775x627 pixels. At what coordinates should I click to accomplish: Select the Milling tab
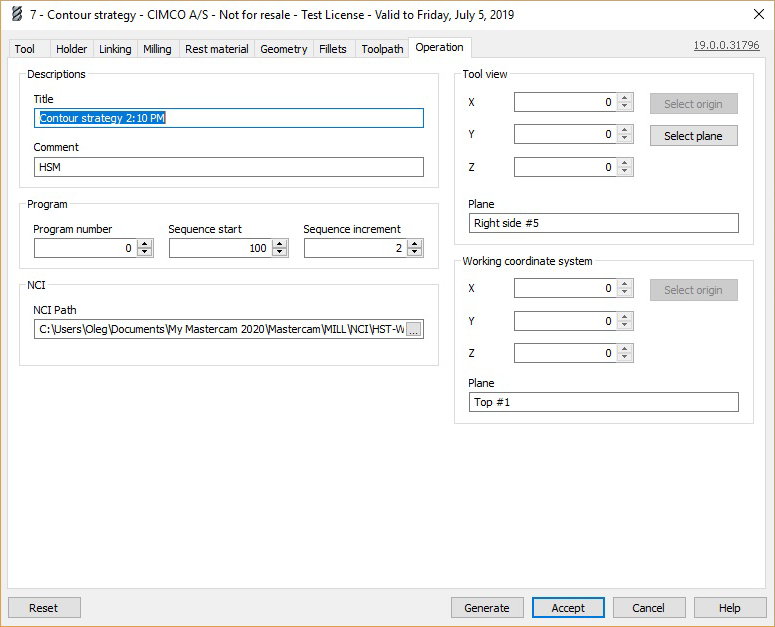pyautogui.click(x=157, y=49)
